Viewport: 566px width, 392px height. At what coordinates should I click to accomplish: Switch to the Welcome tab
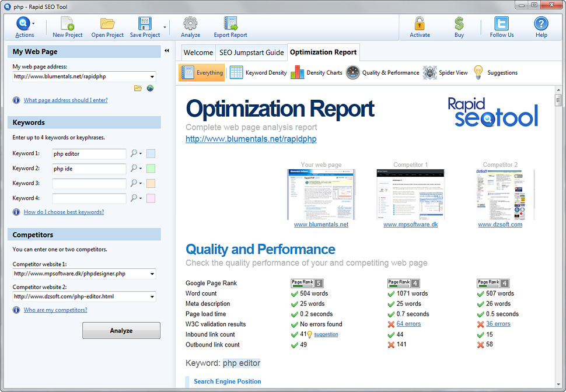coord(198,52)
